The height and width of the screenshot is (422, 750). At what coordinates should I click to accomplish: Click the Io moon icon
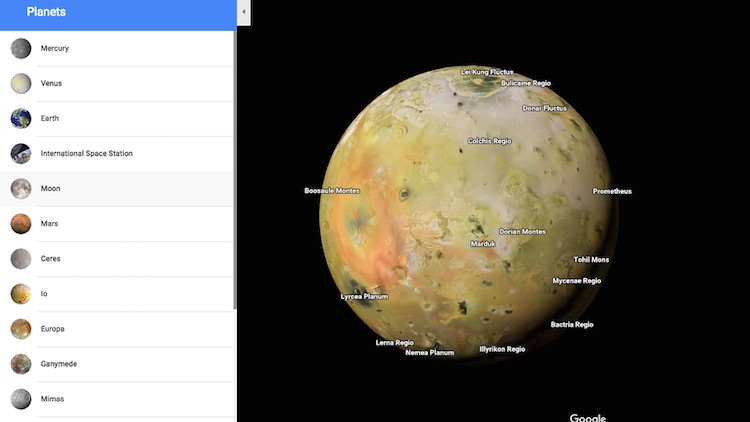(21, 293)
